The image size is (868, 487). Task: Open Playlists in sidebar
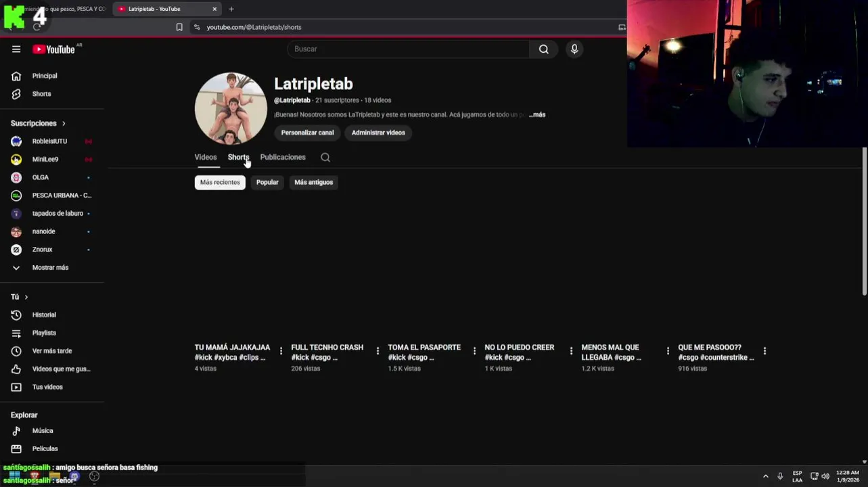[x=44, y=333]
